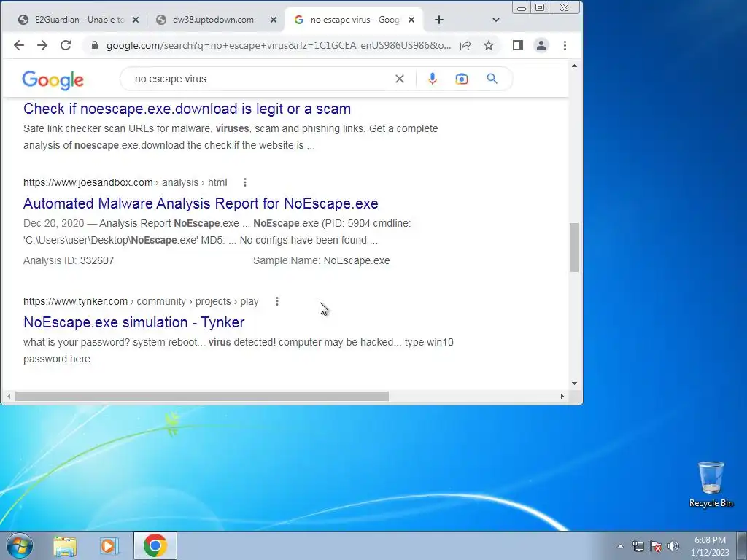Open options menu for the joesandbox result
Image resolution: width=747 pixels, height=560 pixels.
pyautogui.click(x=244, y=182)
